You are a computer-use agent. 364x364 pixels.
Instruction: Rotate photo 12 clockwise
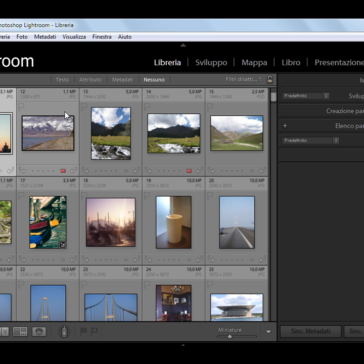click(74, 171)
